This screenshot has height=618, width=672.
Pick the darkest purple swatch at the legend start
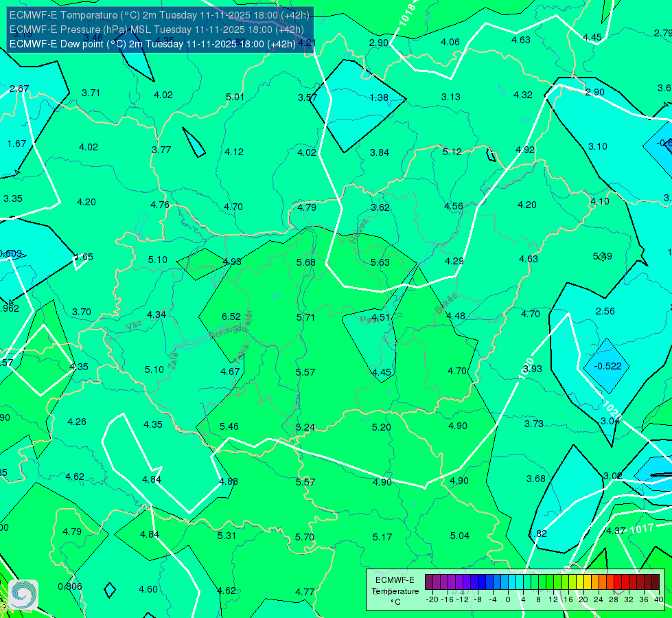[x=429, y=582]
